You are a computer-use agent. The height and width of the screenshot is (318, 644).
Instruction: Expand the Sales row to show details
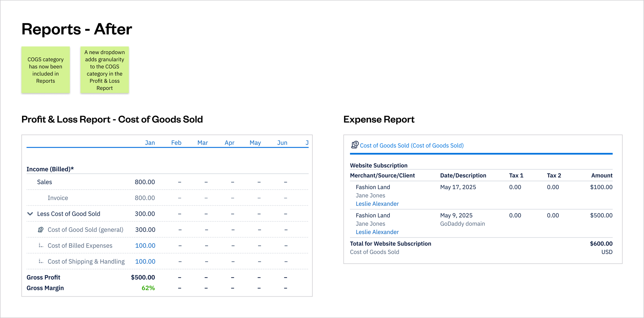tap(44, 182)
